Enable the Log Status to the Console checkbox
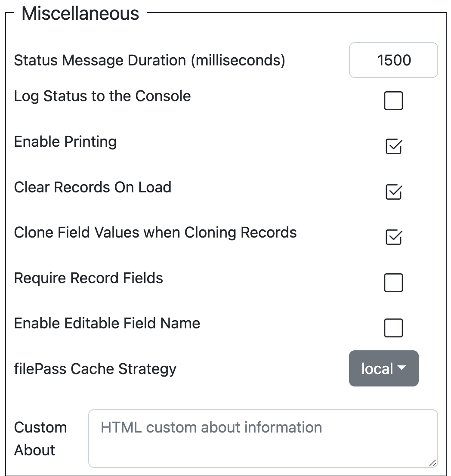Image resolution: width=451 pixels, height=476 pixels. point(393,100)
